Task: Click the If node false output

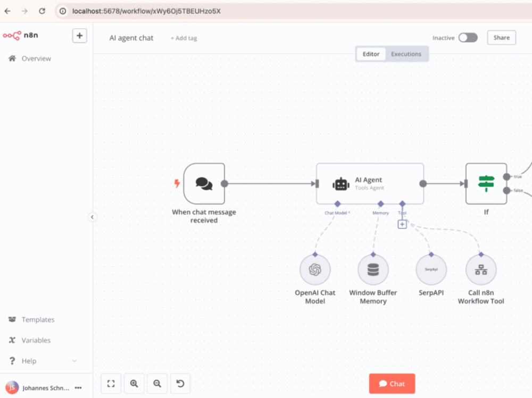Action: (506, 191)
